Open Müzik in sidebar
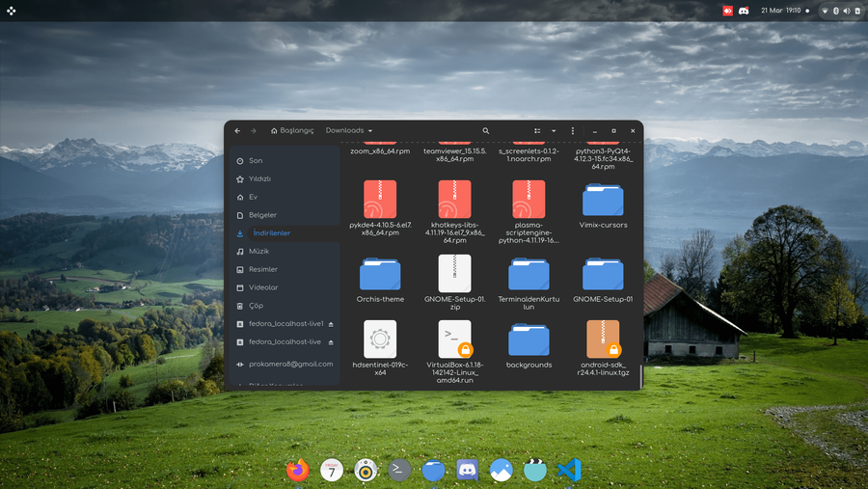 pos(285,252)
